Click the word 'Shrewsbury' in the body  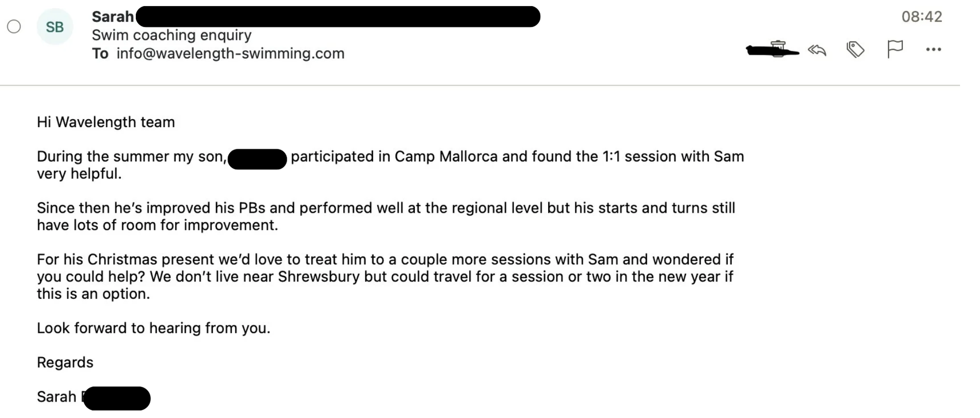tap(318, 276)
